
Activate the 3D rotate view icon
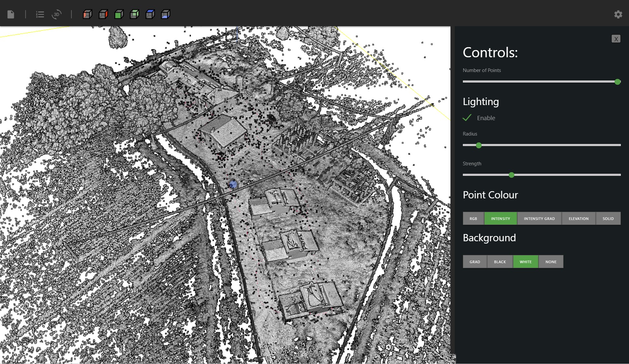click(56, 14)
